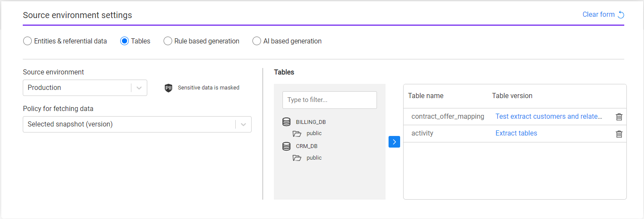Select AI based generation radio option
The width and height of the screenshot is (644, 219).
[x=257, y=41]
